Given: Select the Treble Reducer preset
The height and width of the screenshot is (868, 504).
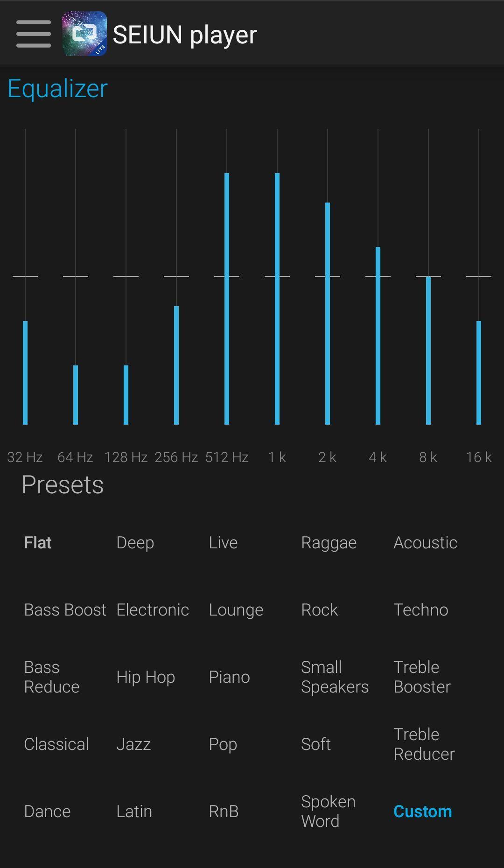Looking at the screenshot, I should click(x=424, y=744).
